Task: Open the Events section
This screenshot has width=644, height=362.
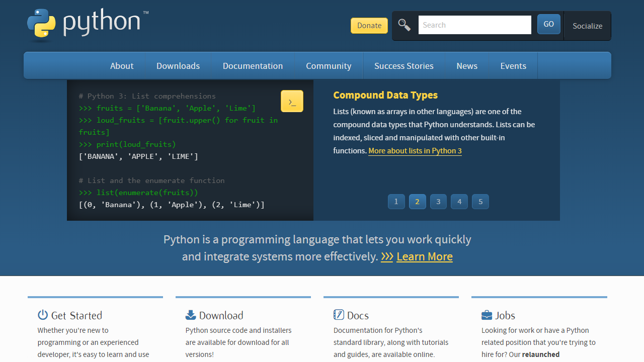Action: [x=513, y=65]
